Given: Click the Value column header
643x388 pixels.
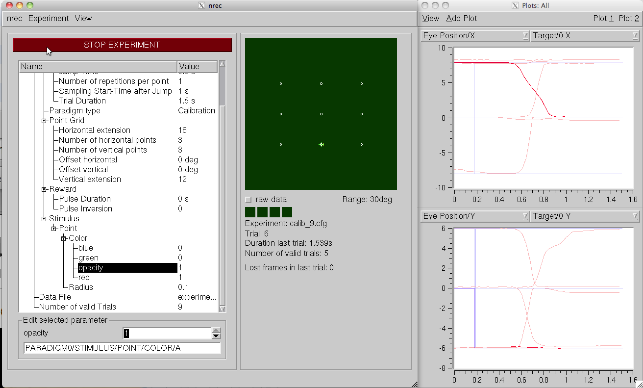Looking at the screenshot, I should click(197, 66).
